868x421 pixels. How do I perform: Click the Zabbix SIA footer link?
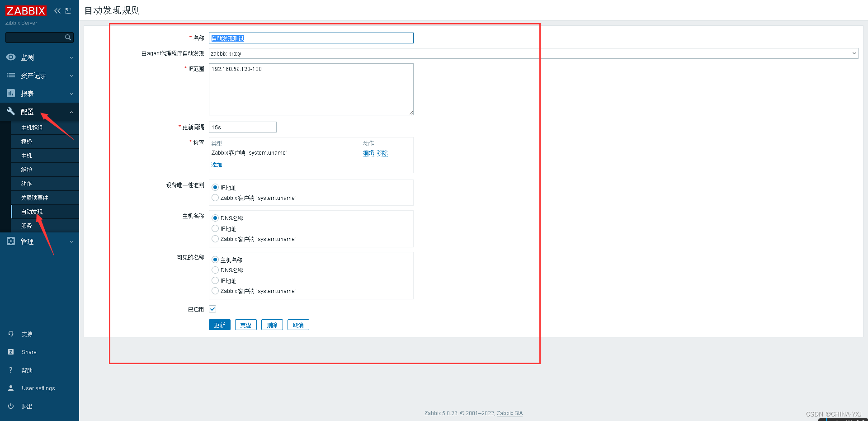(509, 413)
